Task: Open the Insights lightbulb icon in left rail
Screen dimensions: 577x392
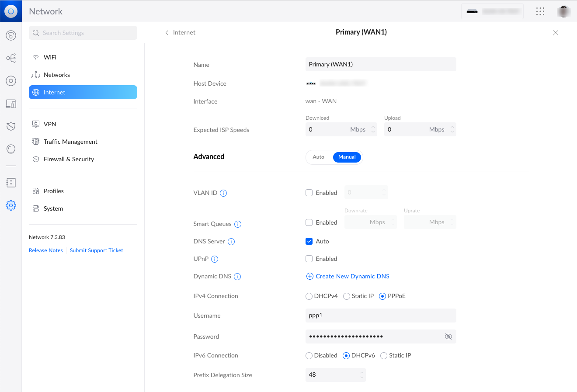Action: click(x=11, y=149)
